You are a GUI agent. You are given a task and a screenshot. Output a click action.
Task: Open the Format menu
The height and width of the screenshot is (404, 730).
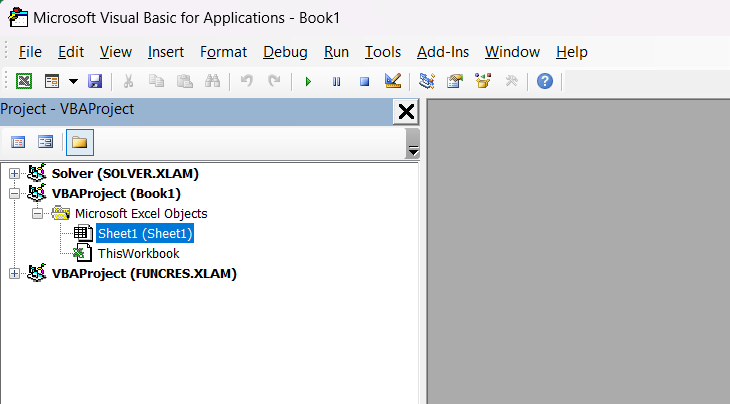223,52
